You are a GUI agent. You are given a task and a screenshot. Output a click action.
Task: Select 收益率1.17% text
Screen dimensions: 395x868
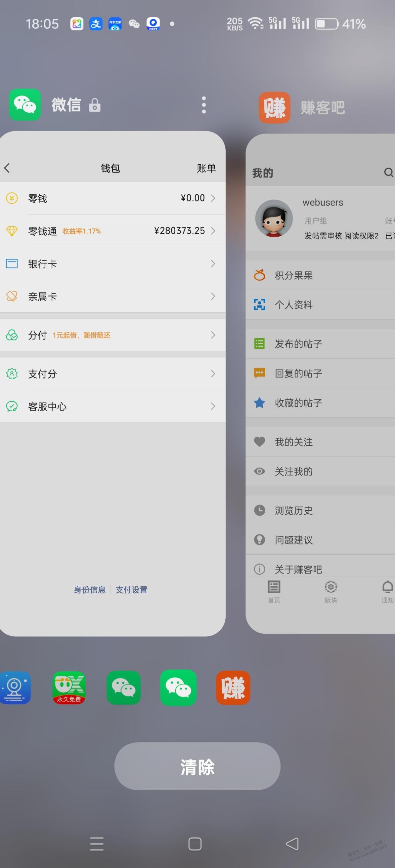pyautogui.click(x=81, y=231)
